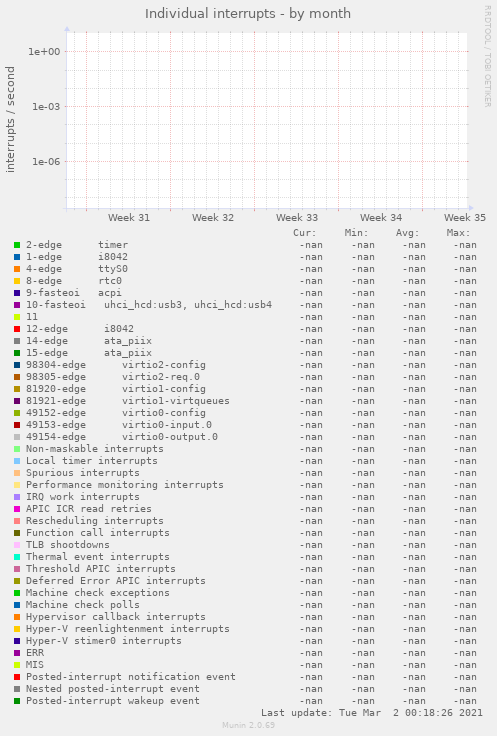Click the blue swatch beside 1-edge i8042
497x736 pixels.
(17, 257)
